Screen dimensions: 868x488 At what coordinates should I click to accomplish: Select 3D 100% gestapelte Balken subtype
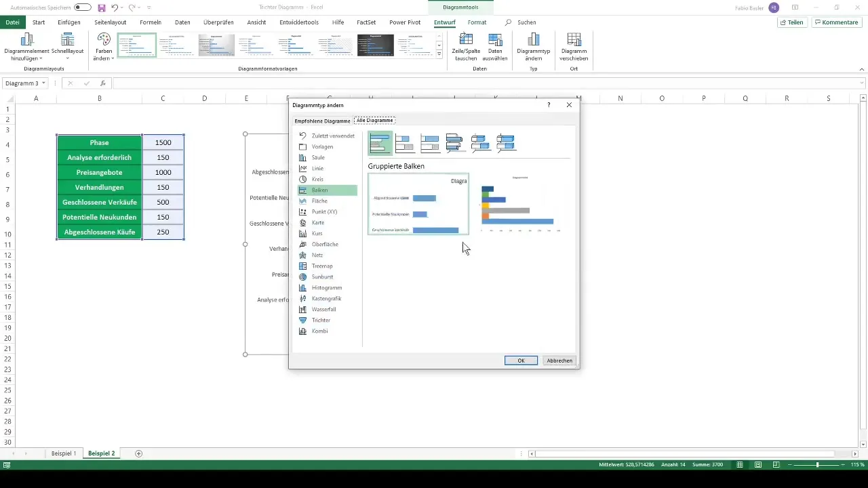pos(506,143)
